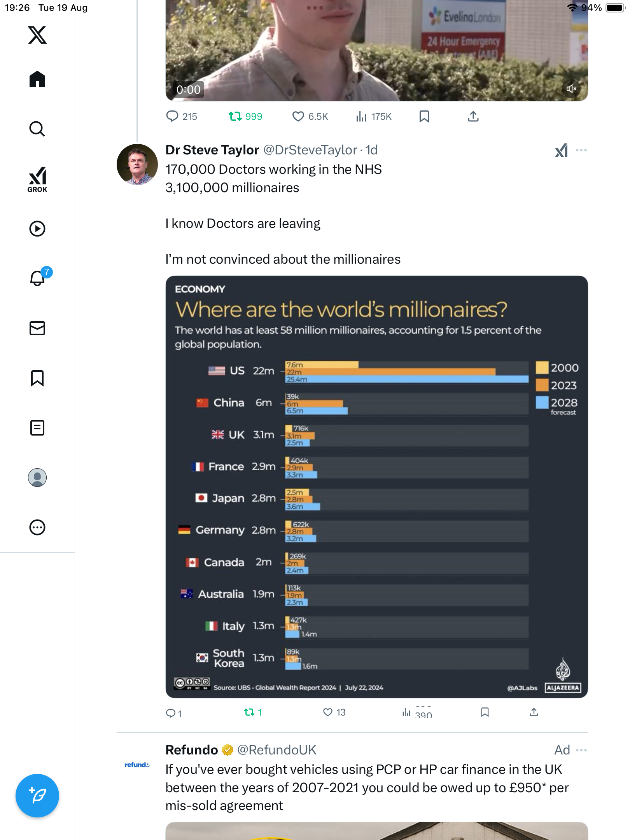This screenshot has width=630, height=840.
Task: Like the video post with 6.5K likes
Action: tap(298, 116)
